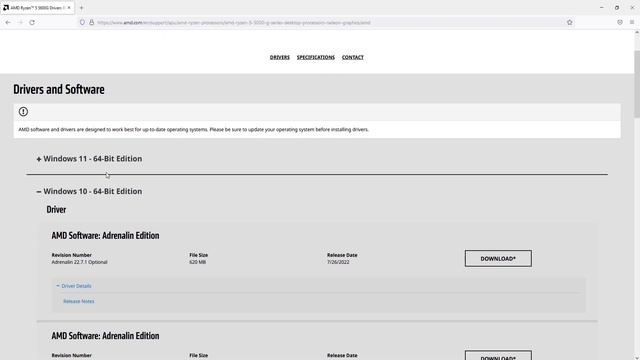Click the file size value of the first driver
Image resolution: width=640 pixels, height=360 pixels.
[198, 262]
